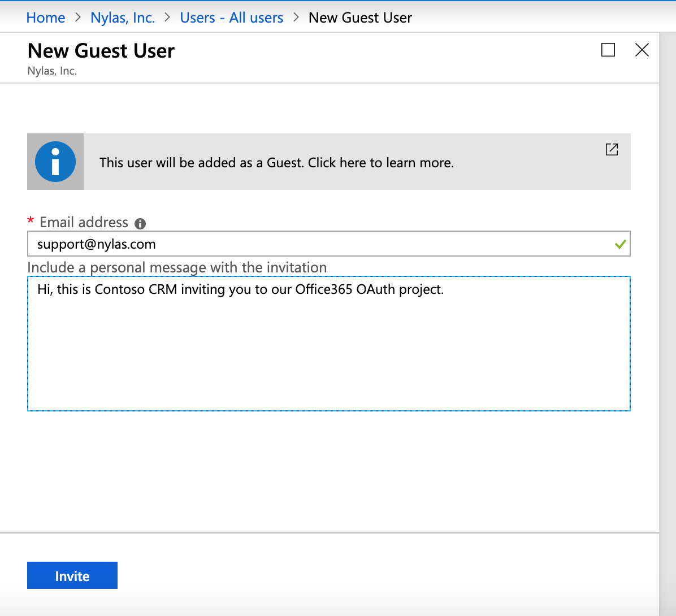The height and width of the screenshot is (616, 676).
Task: Click the green validation checkmark
Action: 620,244
